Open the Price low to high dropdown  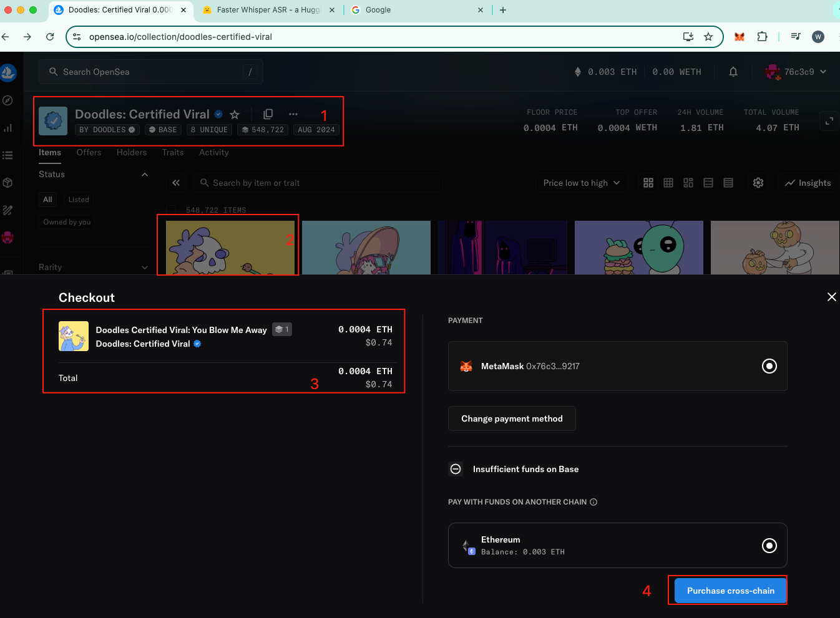581,183
